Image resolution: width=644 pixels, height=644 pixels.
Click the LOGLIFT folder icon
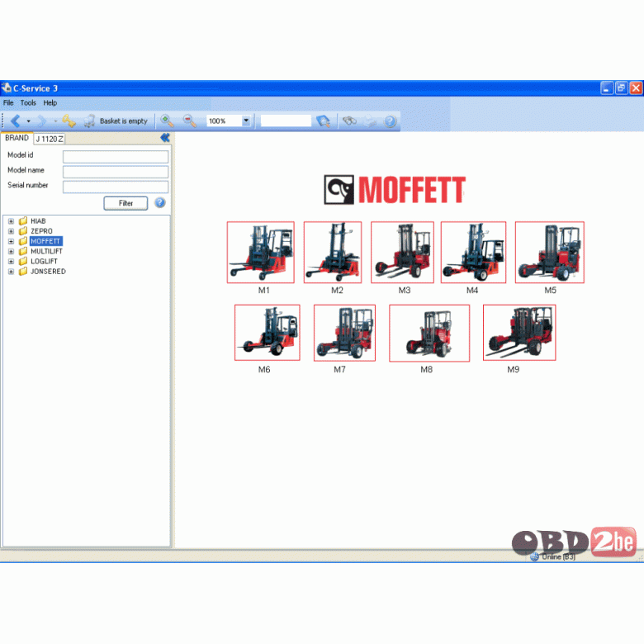pyautogui.click(x=23, y=261)
